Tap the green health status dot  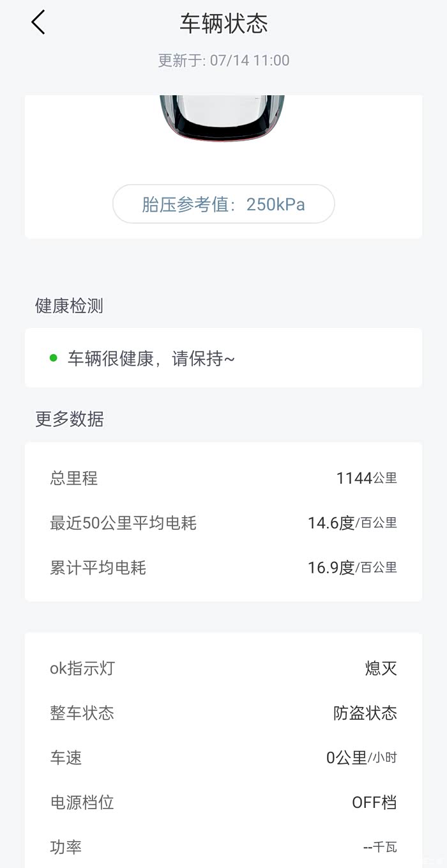(54, 358)
